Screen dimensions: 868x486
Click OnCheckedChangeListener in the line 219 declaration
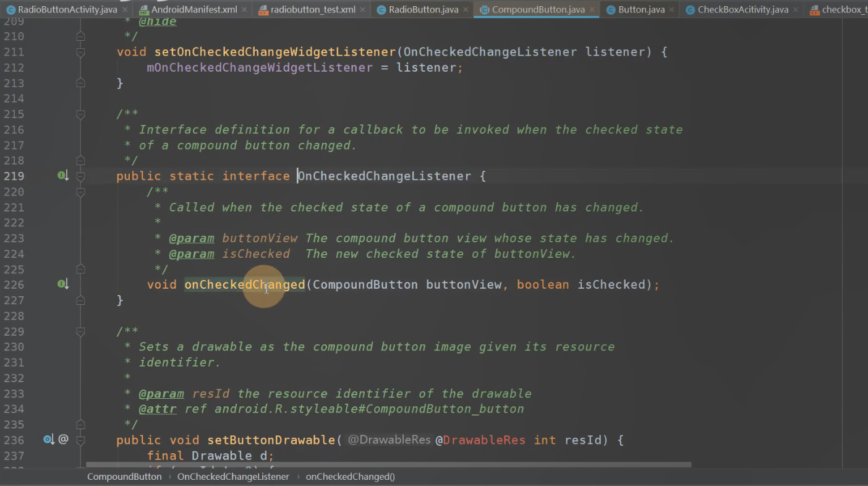pos(384,176)
